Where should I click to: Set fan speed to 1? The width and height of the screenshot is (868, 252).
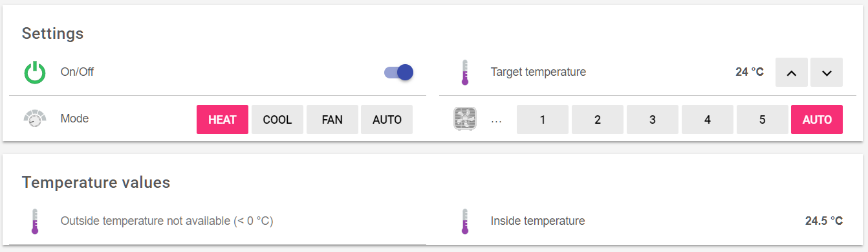pos(543,119)
